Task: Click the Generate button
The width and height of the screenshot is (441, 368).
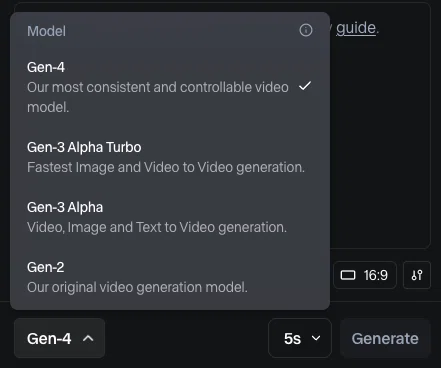Action: pos(385,338)
